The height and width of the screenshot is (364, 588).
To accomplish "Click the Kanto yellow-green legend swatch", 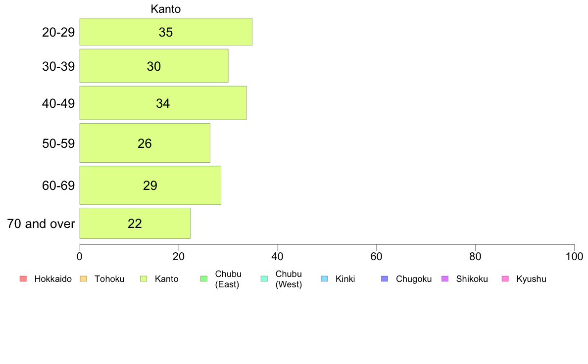I will coord(144,278).
